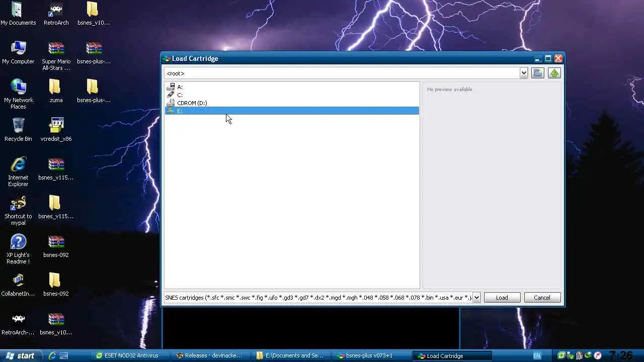The image size is (644, 362).
Task: Open bsnes_v10 folder in top row
Action: pos(94,14)
